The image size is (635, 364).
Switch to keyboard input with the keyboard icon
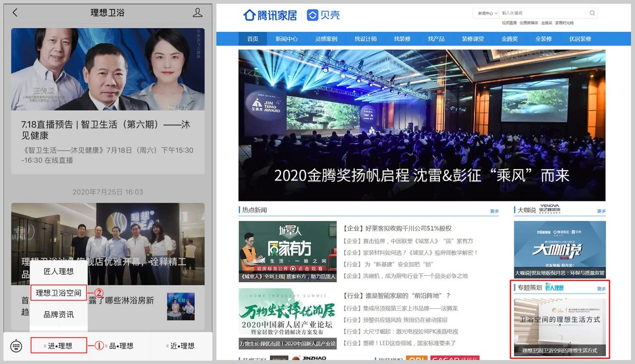coord(16,346)
